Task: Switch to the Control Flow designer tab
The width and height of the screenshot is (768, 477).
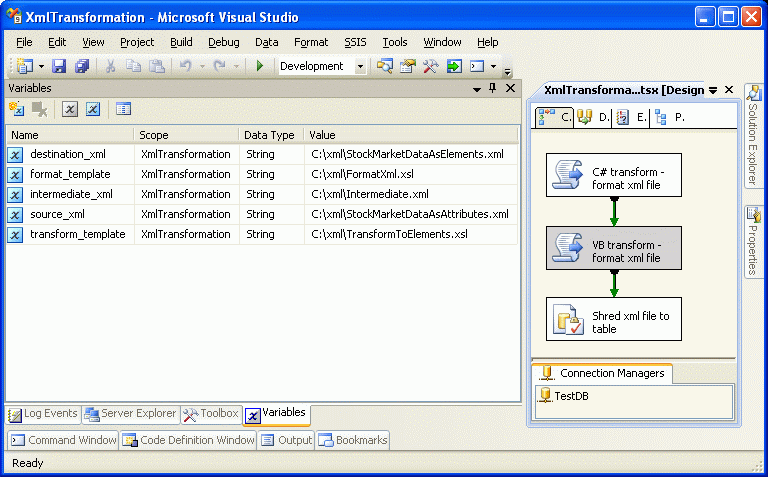Action: click(554, 117)
